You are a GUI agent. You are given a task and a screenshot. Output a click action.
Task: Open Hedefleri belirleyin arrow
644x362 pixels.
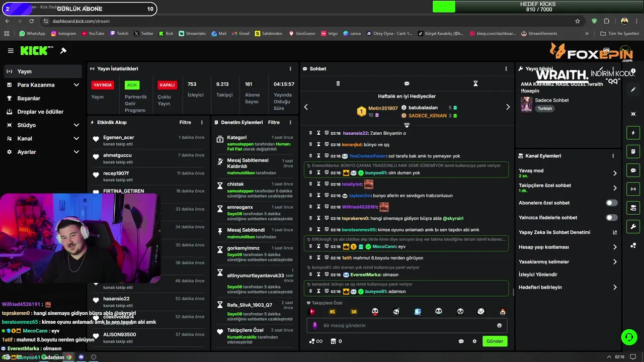[x=615, y=287]
